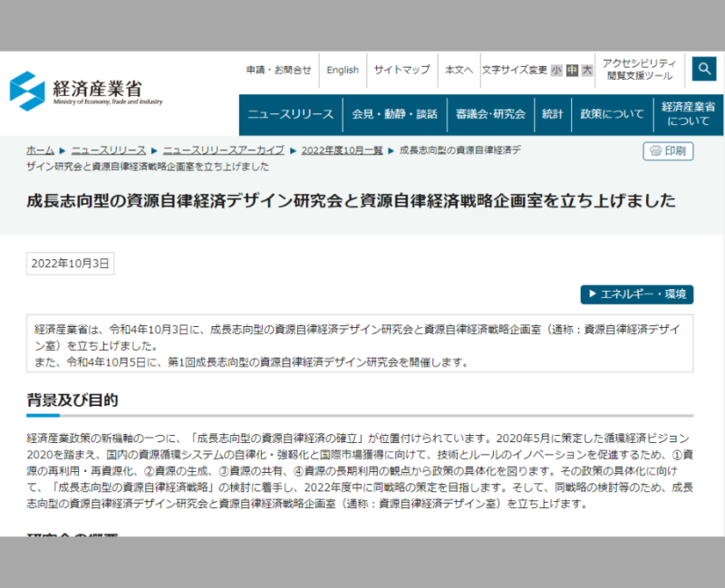Viewport: 725px width, 588px height.
Task: Set text size to 小 (small)
Action: tap(556, 71)
